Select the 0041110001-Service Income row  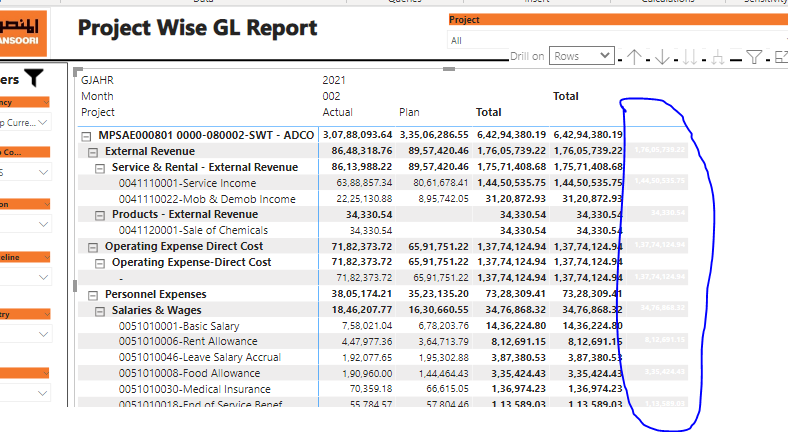187,183
